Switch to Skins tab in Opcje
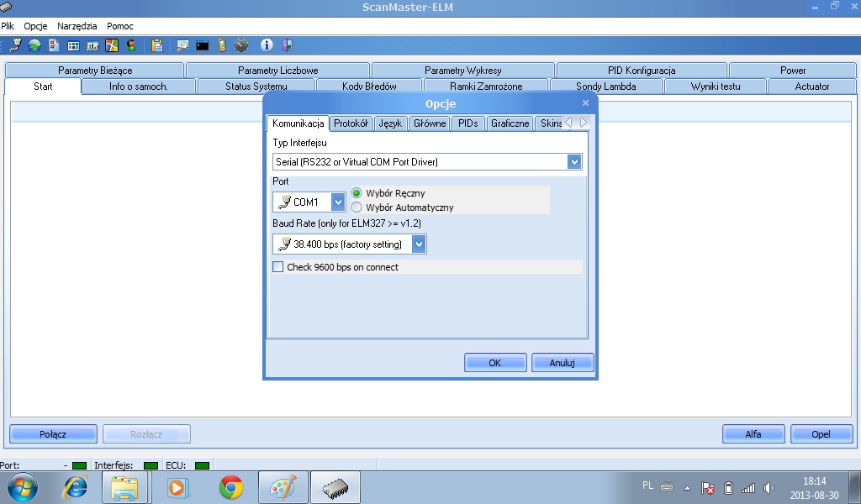This screenshot has width=861, height=504. point(550,123)
